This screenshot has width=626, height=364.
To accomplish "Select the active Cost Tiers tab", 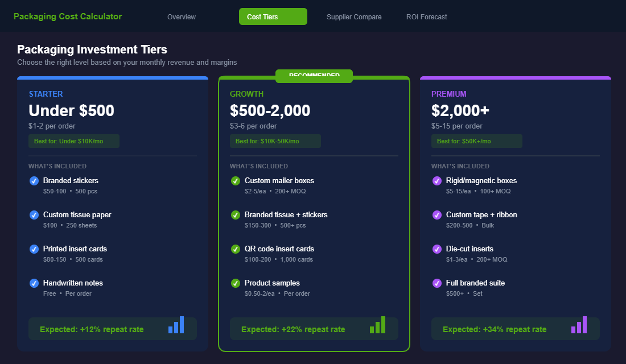I will pyautogui.click(x=273, y=17).
